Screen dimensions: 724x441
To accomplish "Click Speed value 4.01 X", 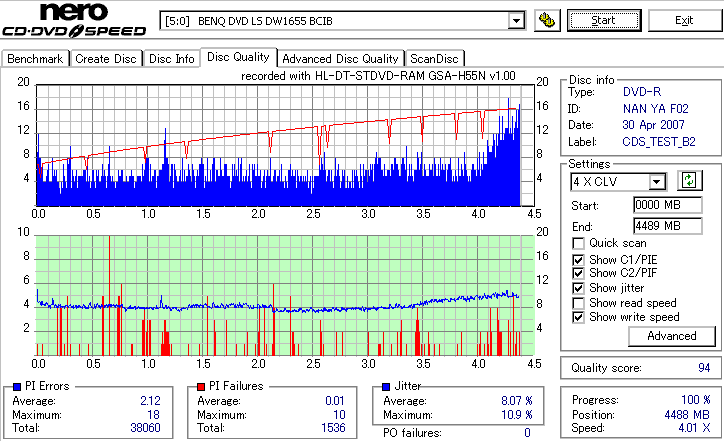I will tap(694, 428).
